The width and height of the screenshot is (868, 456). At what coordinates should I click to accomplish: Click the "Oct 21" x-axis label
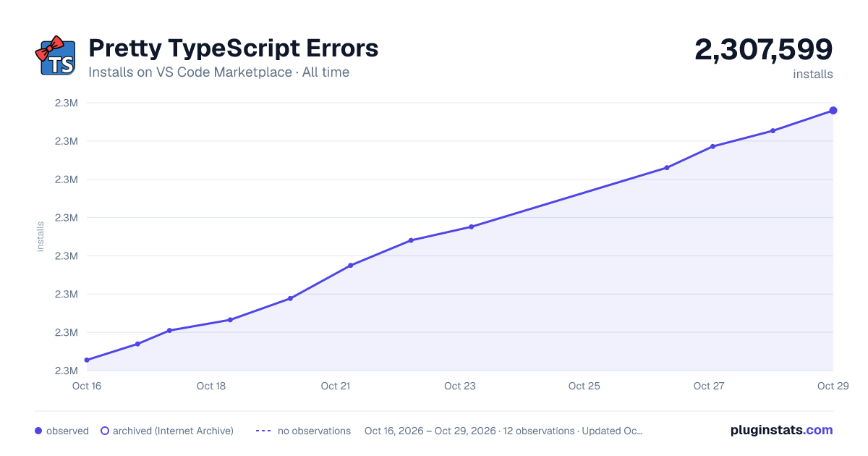coord(336,386)
